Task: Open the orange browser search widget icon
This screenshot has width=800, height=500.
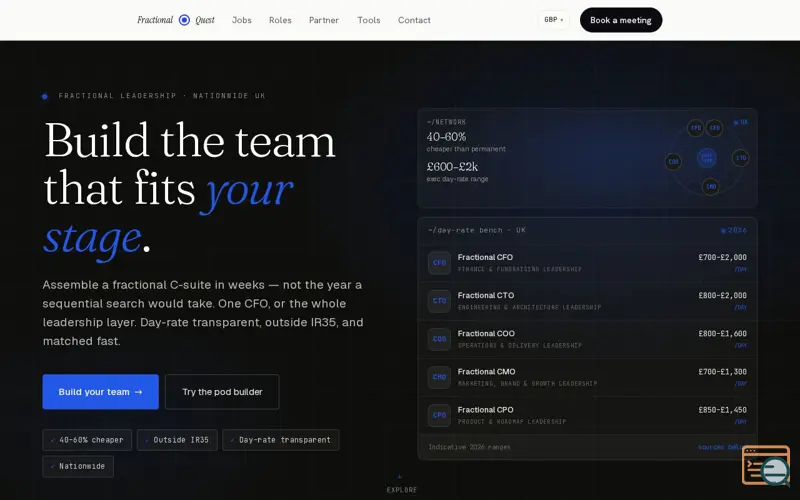Action: coord(765,465)
